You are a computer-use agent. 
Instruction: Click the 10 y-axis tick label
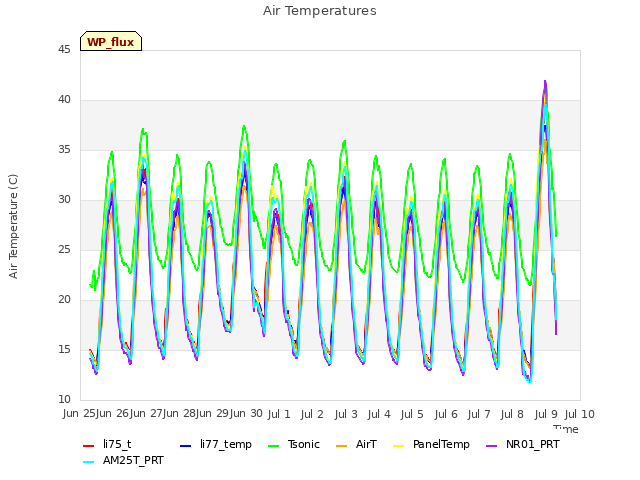click(x=64, y=399)
